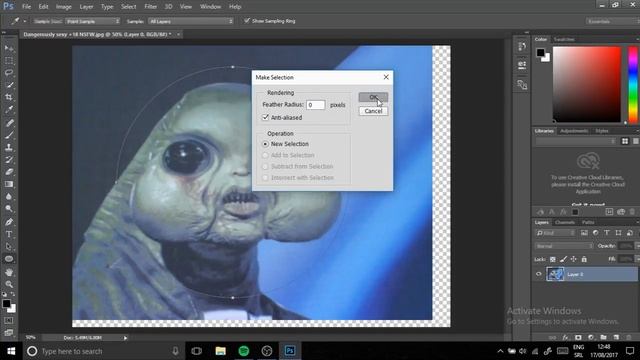Select the Type tool
The image size is (640, 360).
click(x=9, y=234)
